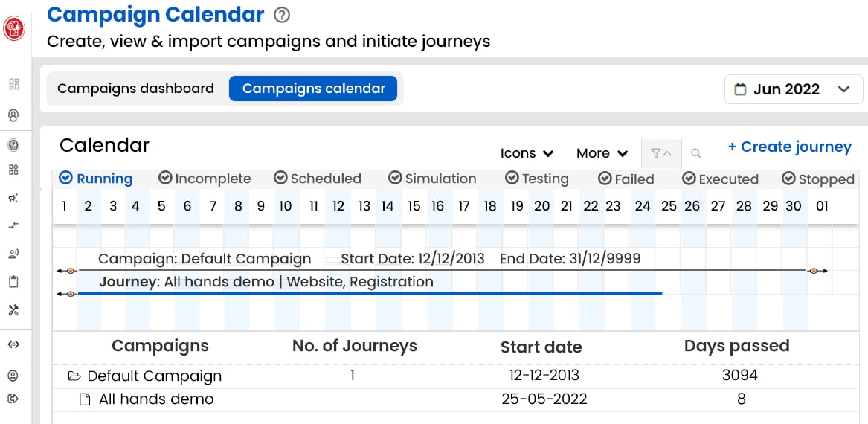
Task: Expand the More dropdown
Action: click(602, 153)
